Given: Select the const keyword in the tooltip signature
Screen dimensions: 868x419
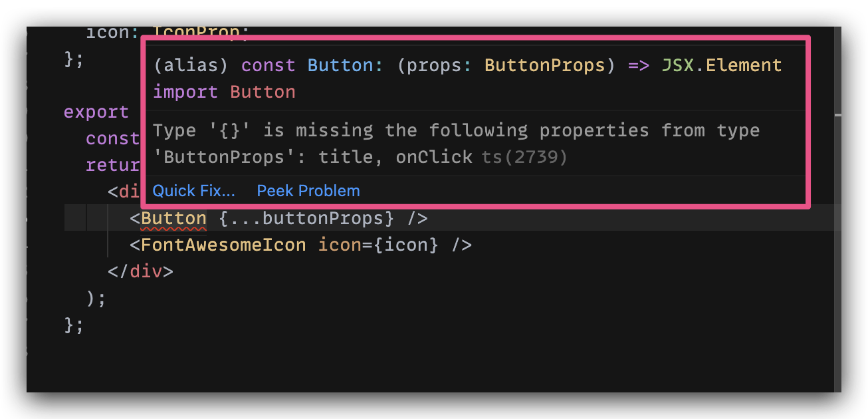Looking at the screenshot, I should coord(268,65).
